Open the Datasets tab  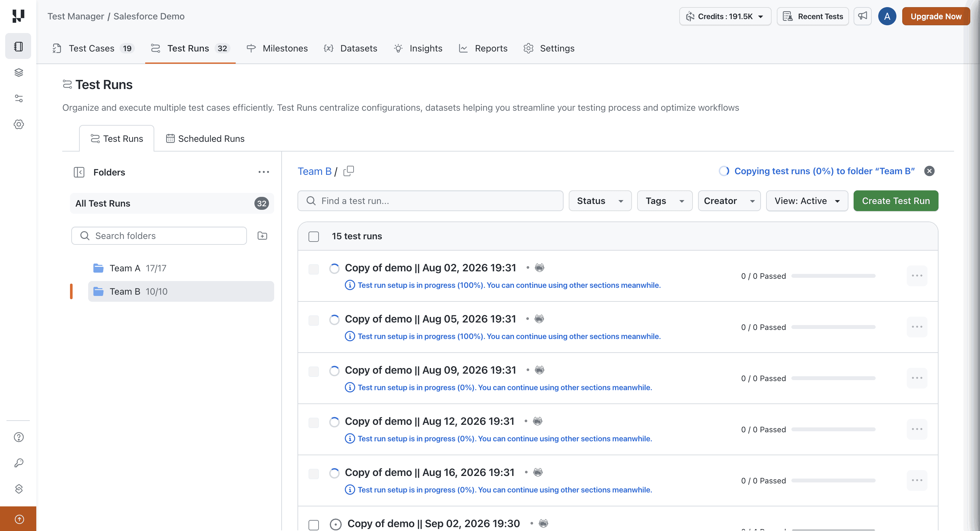click(350, 48)
